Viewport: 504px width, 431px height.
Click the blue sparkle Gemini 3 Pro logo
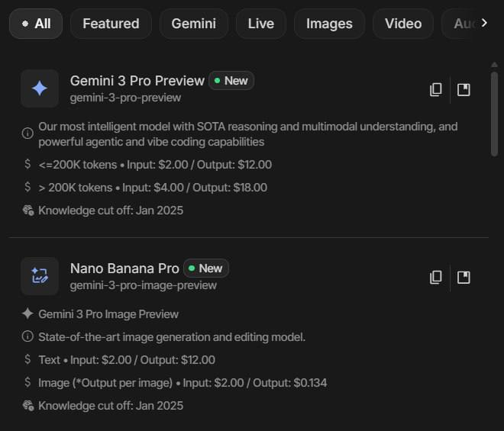[x=40, y=88]
